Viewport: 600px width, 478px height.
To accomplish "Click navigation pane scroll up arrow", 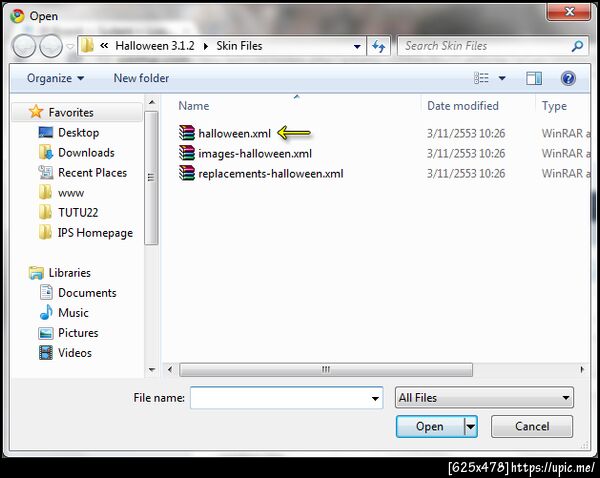I will tap(152, 102).
